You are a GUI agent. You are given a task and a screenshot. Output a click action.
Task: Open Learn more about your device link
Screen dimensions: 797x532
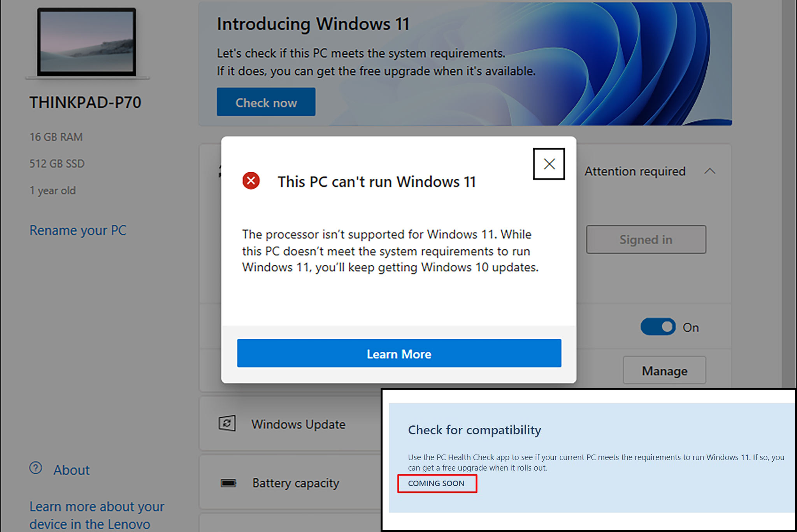97,515
